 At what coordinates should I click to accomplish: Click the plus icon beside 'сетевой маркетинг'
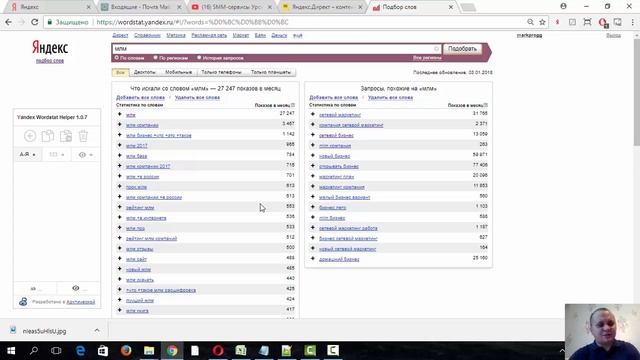[x=313, y=115]
